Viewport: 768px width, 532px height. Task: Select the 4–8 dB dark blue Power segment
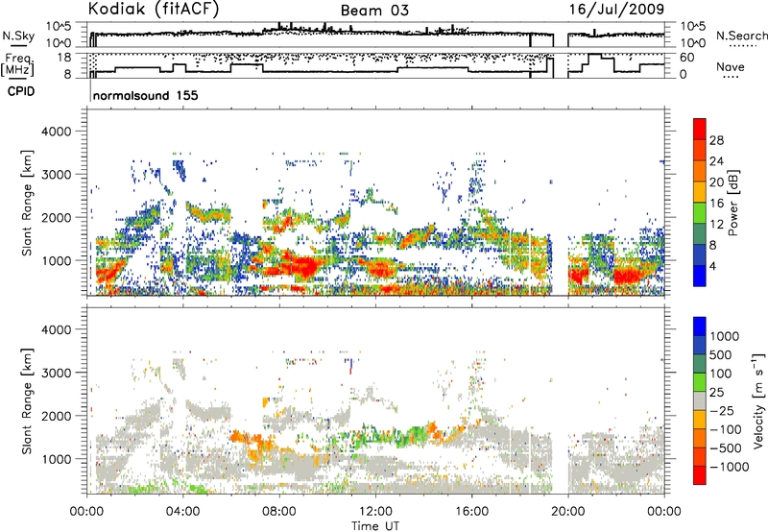point(700,255)
